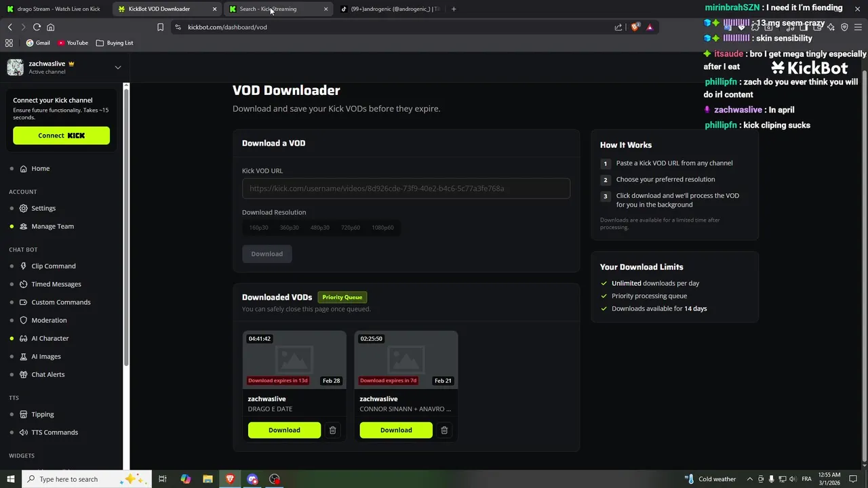Select the 720p60 resolution
The width and height of the screenshot is (868, 488).
351,228
